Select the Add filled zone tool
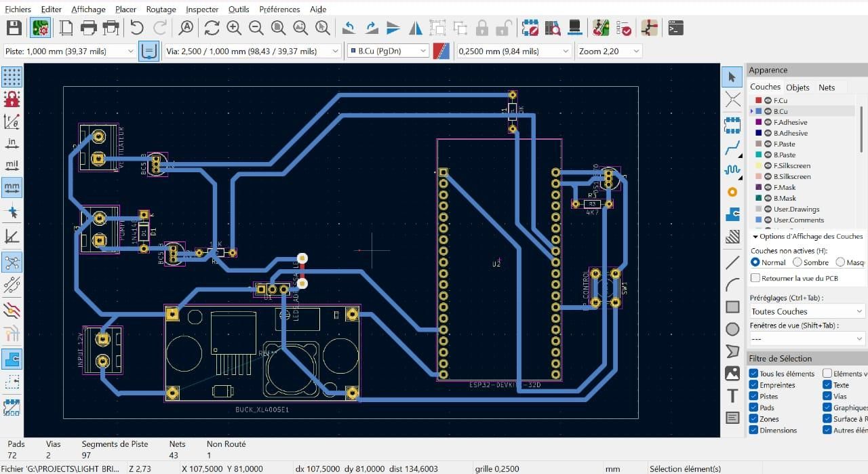 coord(732,216)
